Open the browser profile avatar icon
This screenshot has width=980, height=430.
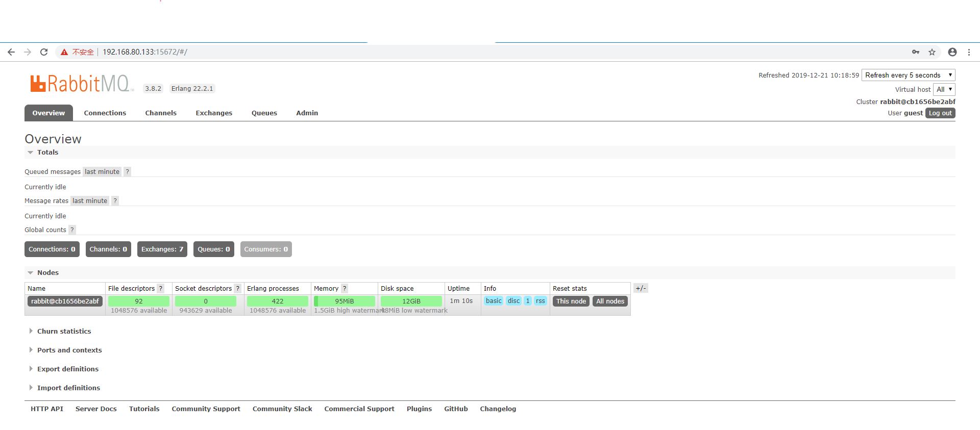point(952,52)
